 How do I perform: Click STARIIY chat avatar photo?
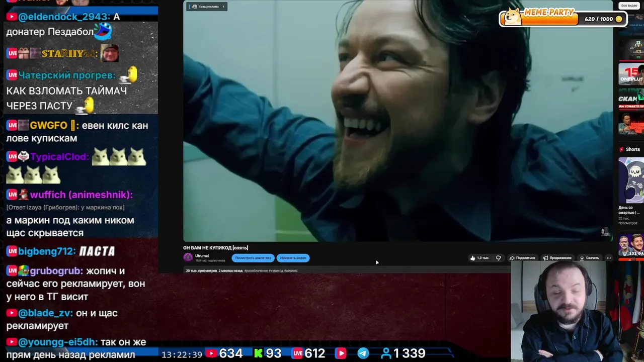110,53
